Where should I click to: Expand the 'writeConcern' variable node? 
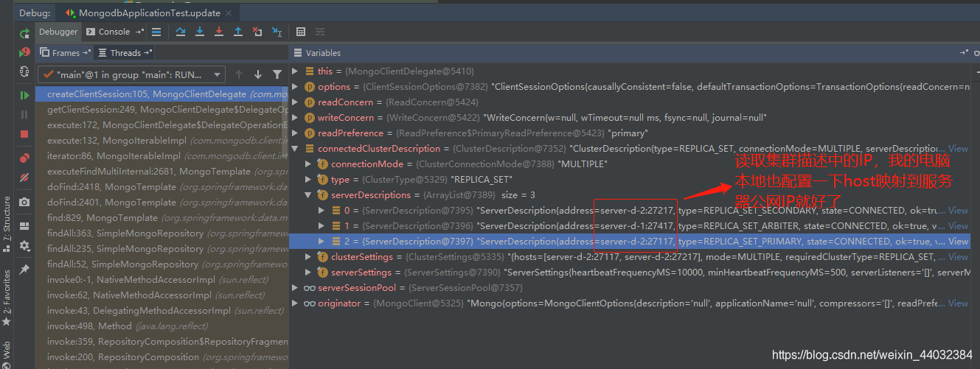pos(296,118)
